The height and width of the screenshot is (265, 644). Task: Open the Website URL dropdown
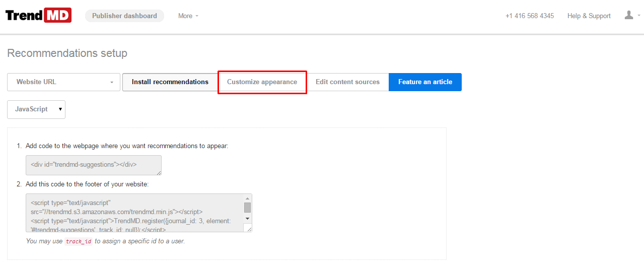(x=64, y=82)
